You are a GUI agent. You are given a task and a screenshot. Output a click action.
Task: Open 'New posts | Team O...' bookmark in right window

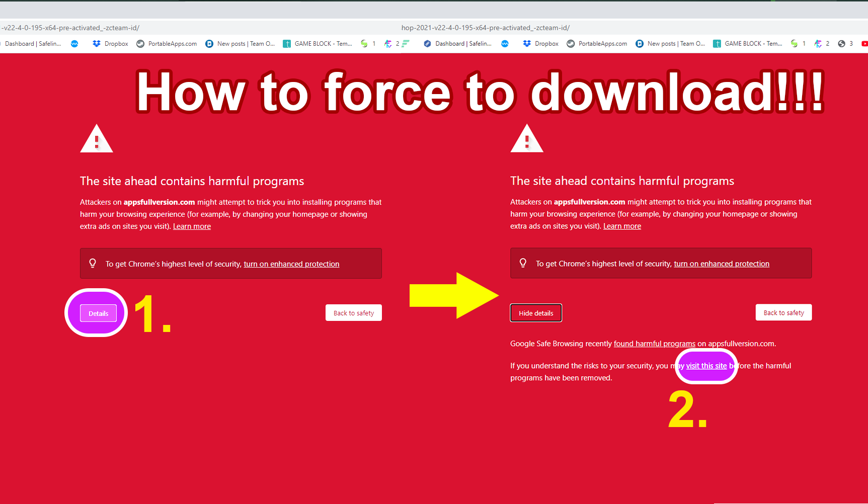pyautogui.click(x=670, y=44)
